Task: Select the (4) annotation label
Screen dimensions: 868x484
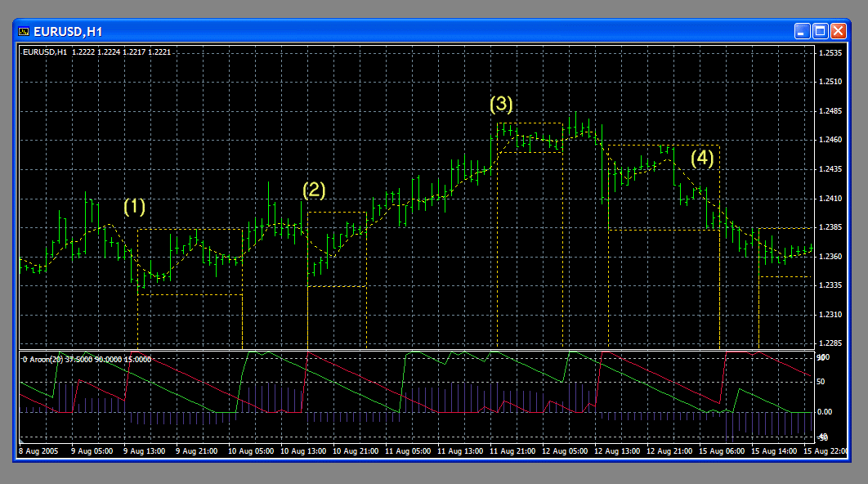Action: click(x=702, y=158)
